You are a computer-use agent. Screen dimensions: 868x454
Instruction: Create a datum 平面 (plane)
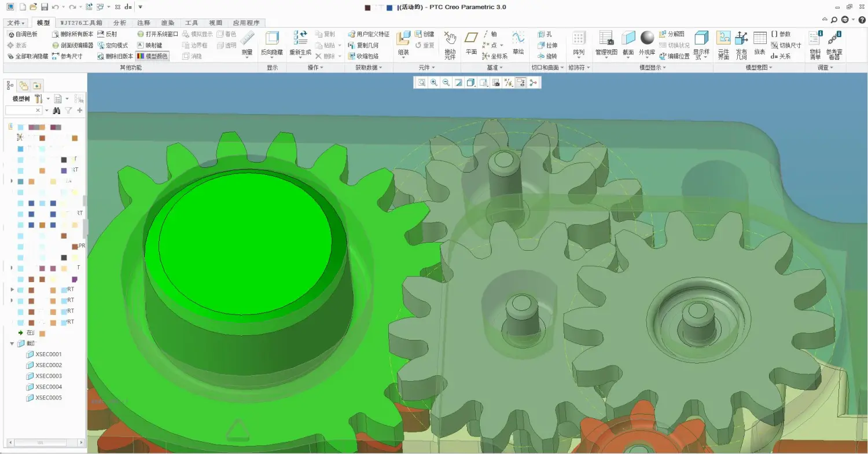pyautogui.click(x=471, y=44)
